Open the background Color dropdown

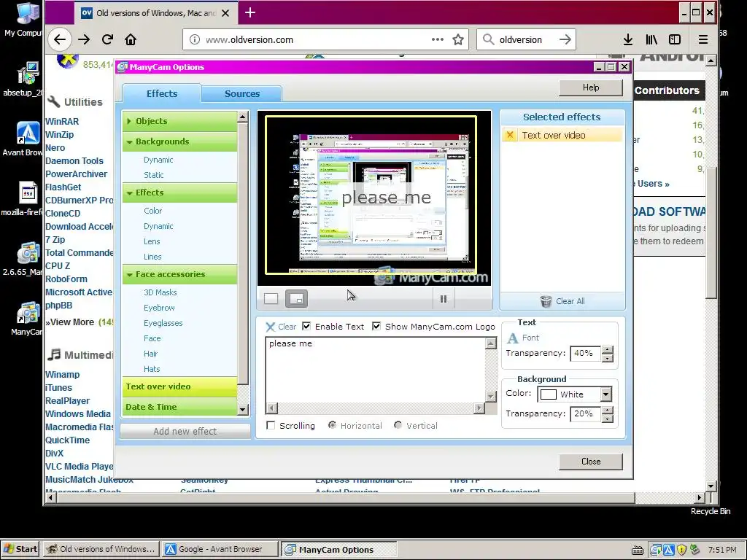[606, 394]
